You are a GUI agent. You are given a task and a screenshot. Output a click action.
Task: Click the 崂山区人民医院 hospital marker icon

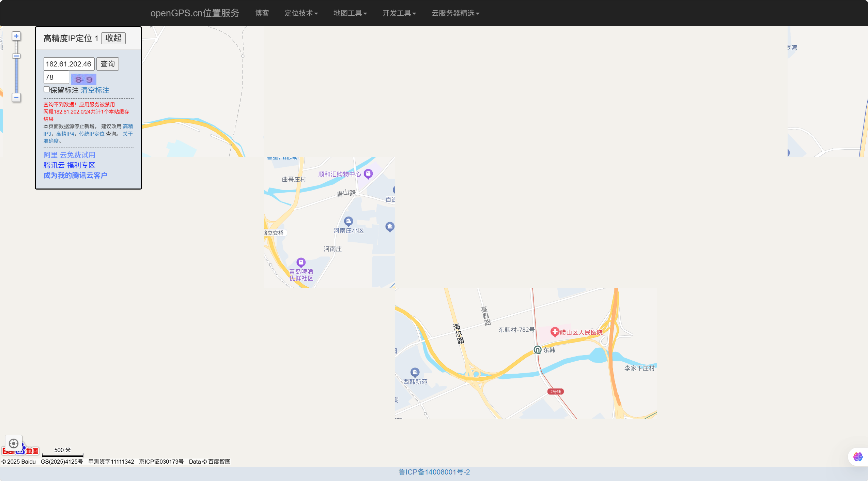pyautogui.click(x=555, y=331)
